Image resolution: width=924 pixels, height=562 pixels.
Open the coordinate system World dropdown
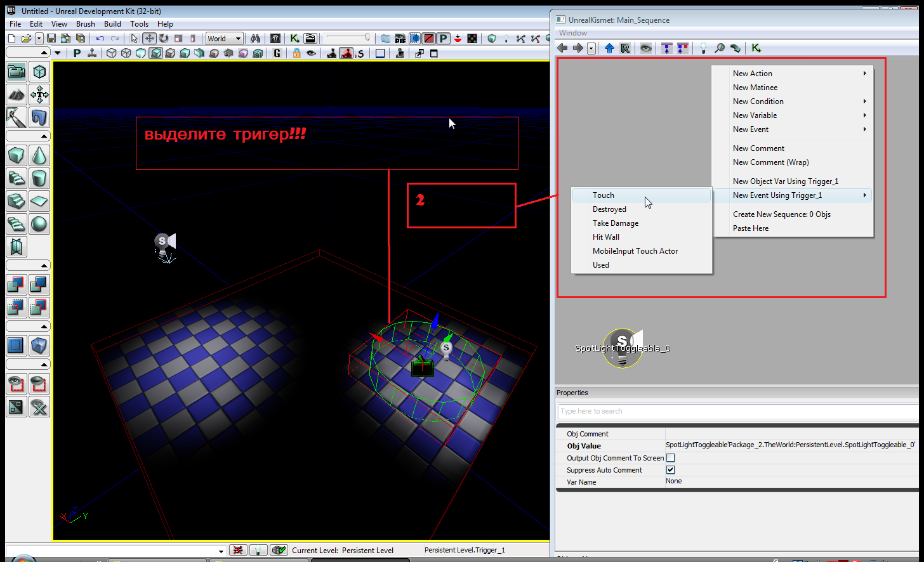pos(224,39)
